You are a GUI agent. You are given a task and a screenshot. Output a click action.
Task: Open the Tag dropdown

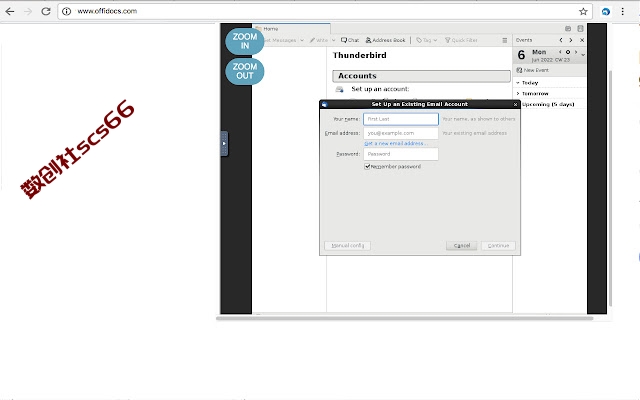pos(427,40)
